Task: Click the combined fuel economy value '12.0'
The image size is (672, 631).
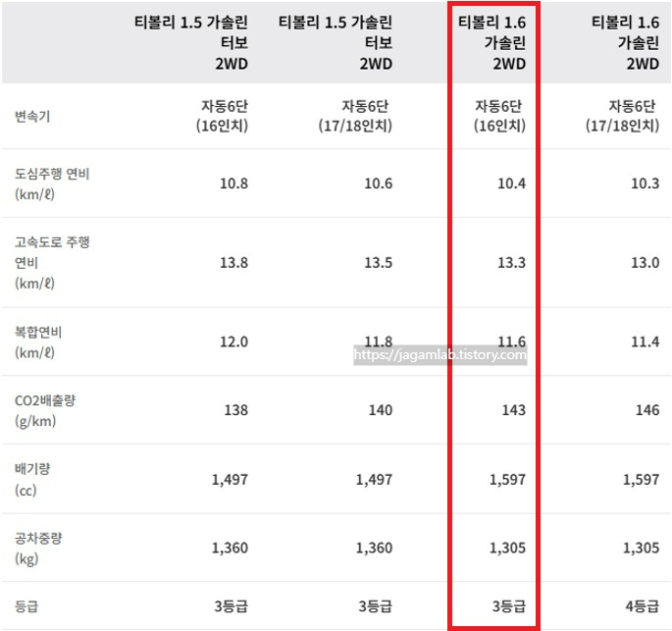Action: pyautogui.click(x=234, y=342)
